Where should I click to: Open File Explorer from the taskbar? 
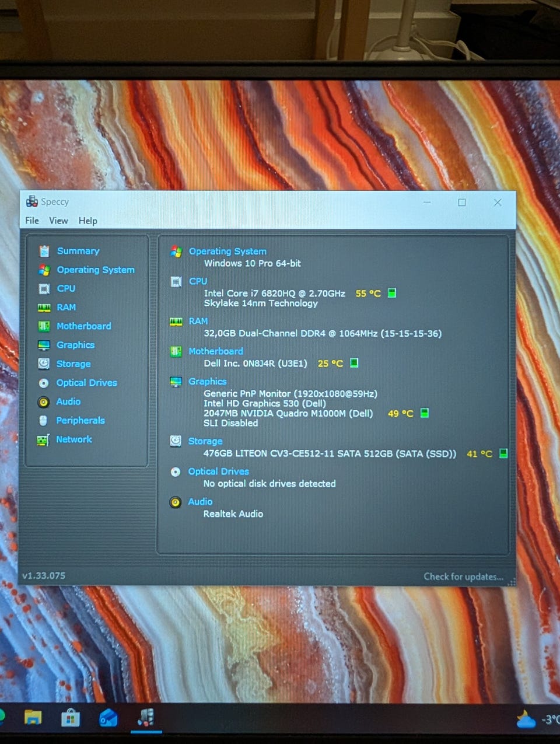[33, 717]
